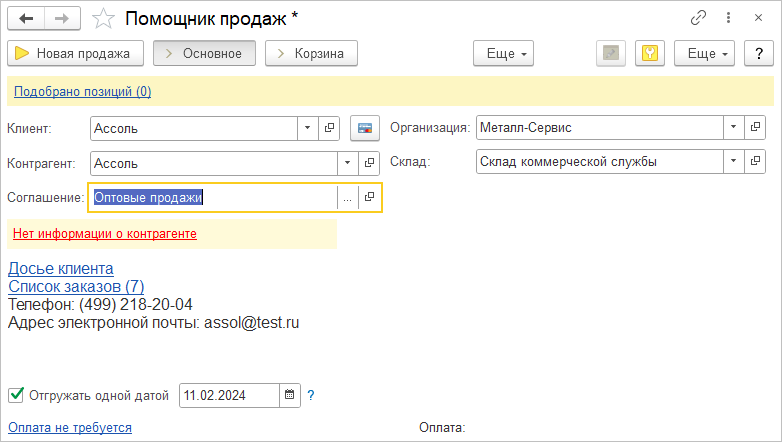Click the back navigation arrow
The image size is (782, 442).
point(26,19)
